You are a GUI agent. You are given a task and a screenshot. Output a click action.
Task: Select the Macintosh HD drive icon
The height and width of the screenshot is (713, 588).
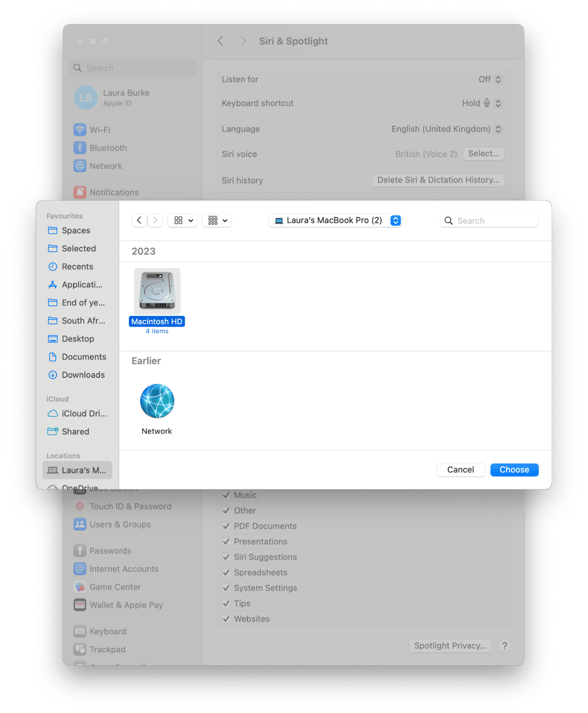[157, 292]
